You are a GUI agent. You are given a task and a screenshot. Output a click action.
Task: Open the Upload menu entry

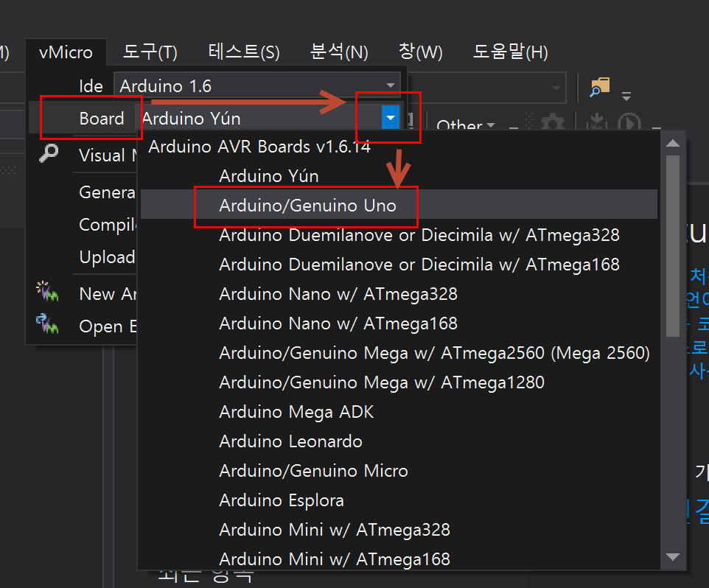(107, 257)
